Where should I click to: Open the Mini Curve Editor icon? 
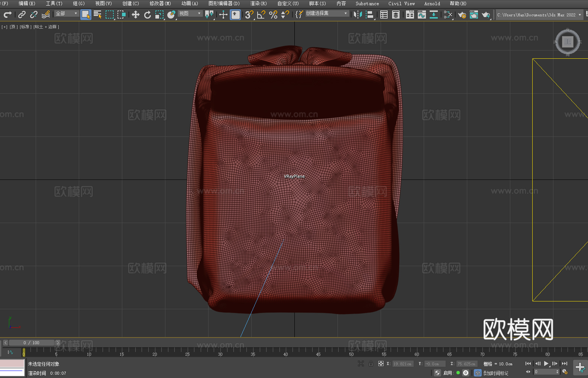(x=10, y=352)
